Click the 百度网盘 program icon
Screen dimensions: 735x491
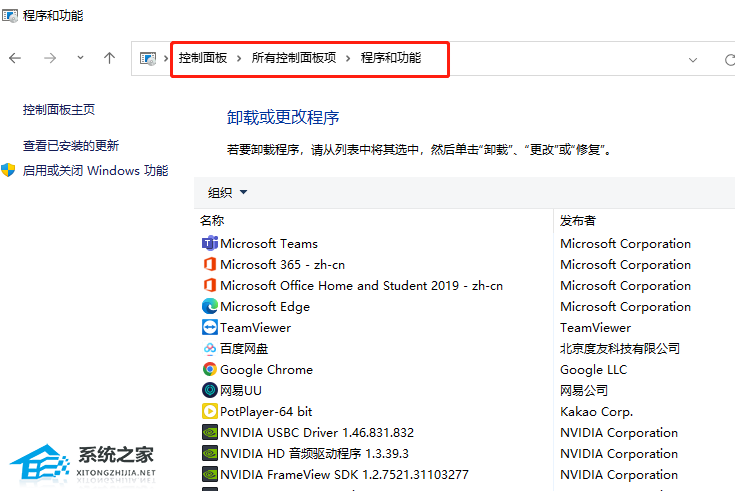(209, 349)
